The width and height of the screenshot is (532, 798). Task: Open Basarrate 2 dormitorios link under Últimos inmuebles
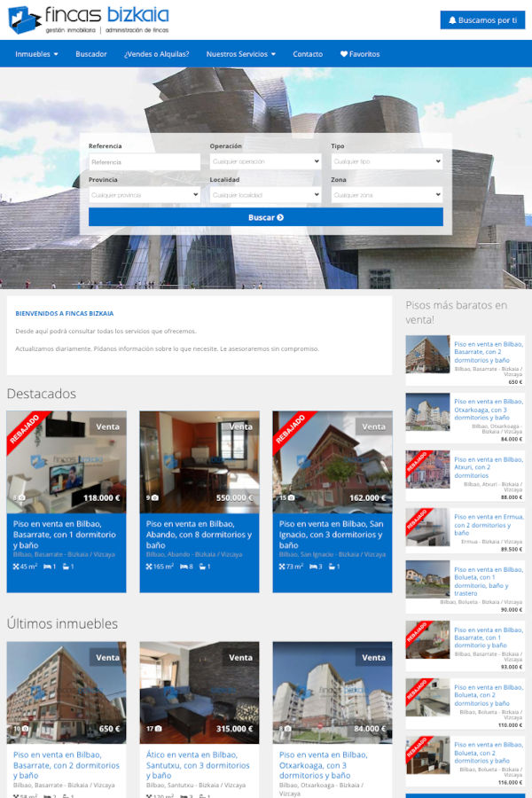tap(66, 765)
